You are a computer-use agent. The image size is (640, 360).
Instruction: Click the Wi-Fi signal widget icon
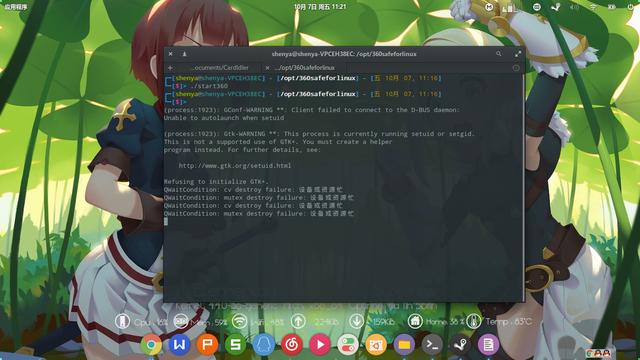click(x=239, y=321)
